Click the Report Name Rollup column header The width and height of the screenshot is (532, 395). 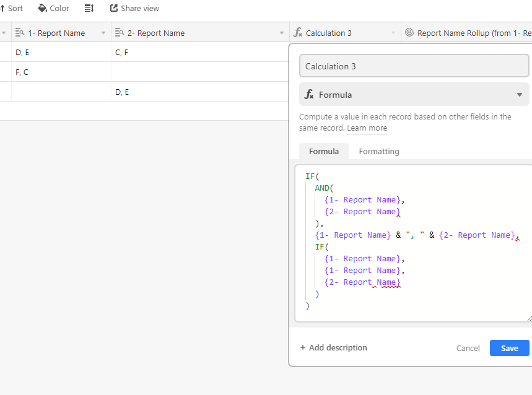466,33
